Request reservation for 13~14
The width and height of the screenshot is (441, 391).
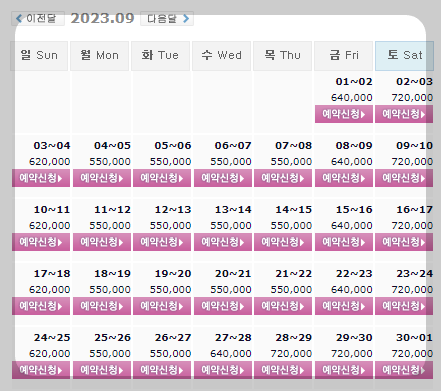click(223, 242)
